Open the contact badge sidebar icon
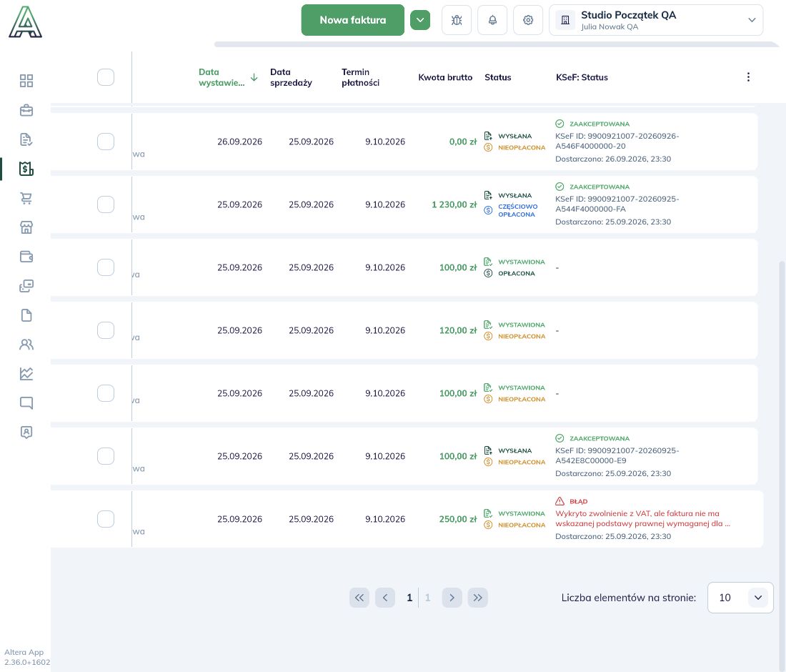 click(x=26, y=432)
